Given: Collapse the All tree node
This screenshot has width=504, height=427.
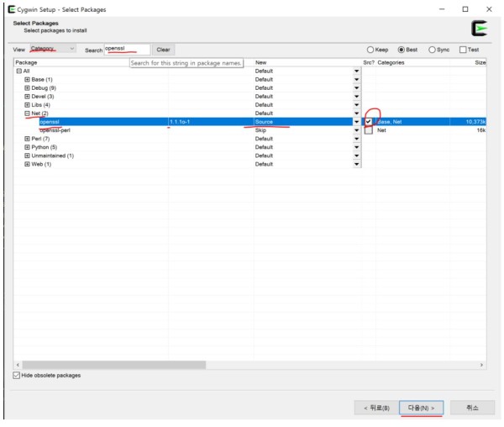Looking at the screenshot, I should click(19, 71).
